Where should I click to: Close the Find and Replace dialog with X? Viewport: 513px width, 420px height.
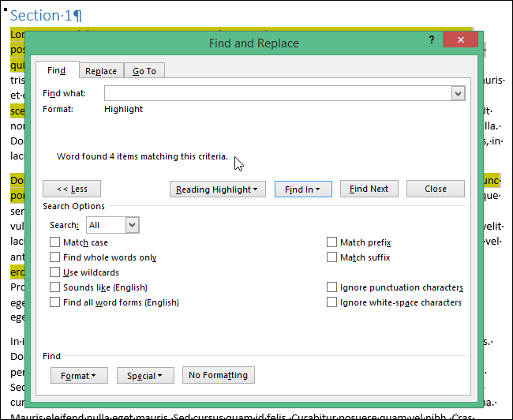[460, 40]
